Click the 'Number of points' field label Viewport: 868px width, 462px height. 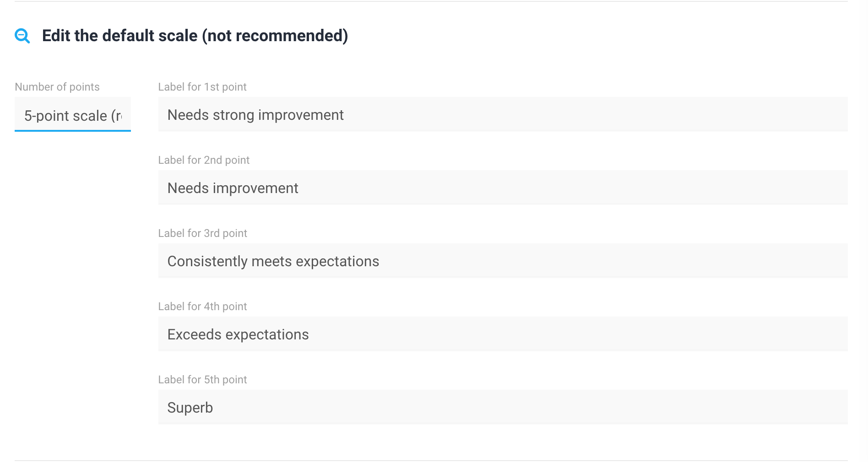click(57, 87)
